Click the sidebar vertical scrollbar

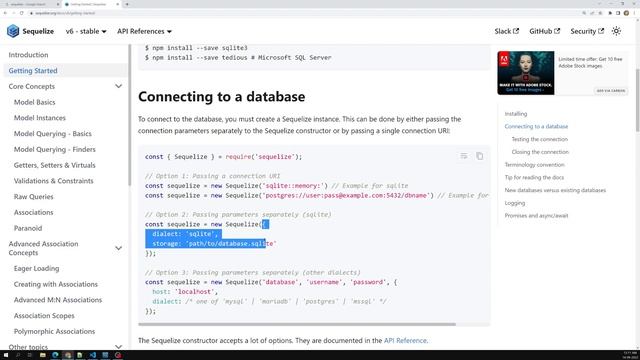[x=129, y=115]
